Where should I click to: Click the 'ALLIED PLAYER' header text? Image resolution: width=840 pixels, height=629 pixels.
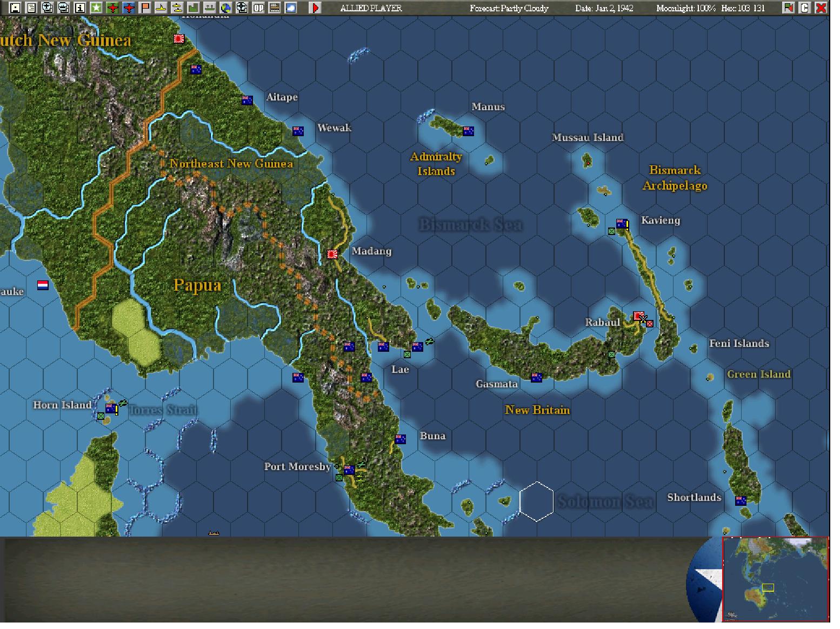point(371,8)
